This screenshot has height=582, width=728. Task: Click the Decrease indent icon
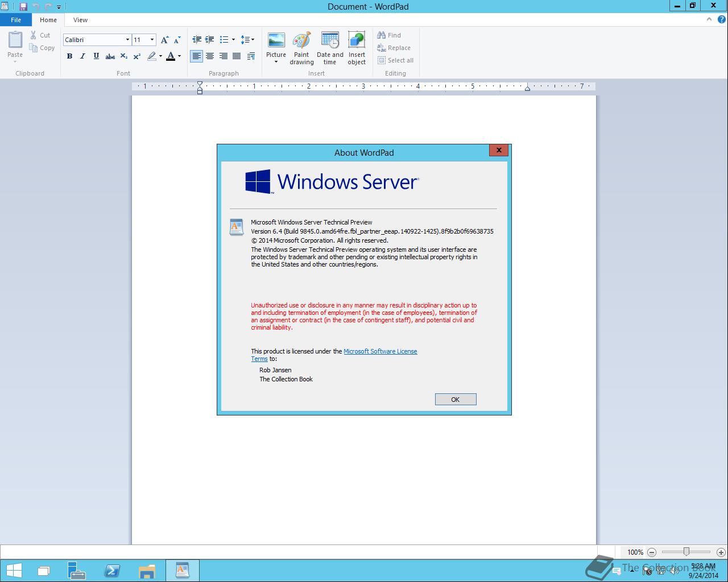click(197, 40)
